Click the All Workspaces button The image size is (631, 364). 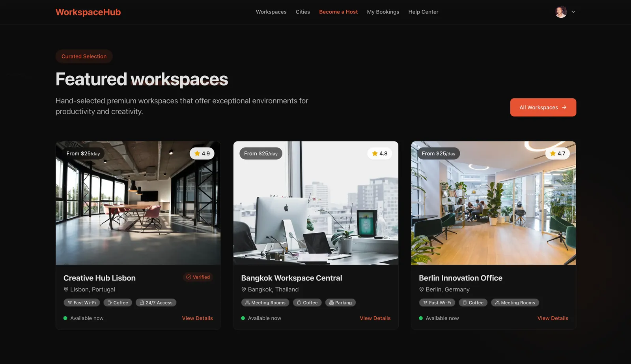pyautogui.click(x=543, y=107)
